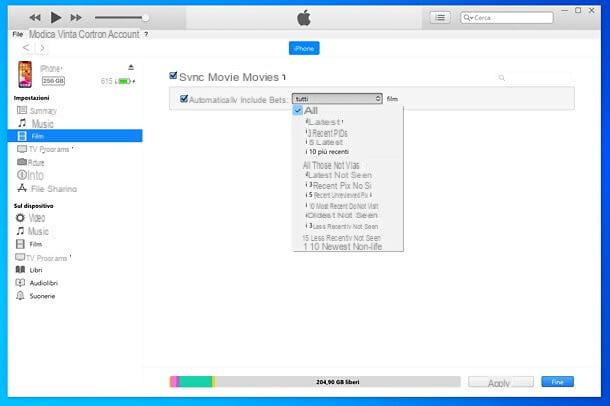Open Music under Sul dispositivo

pos(32,231)
